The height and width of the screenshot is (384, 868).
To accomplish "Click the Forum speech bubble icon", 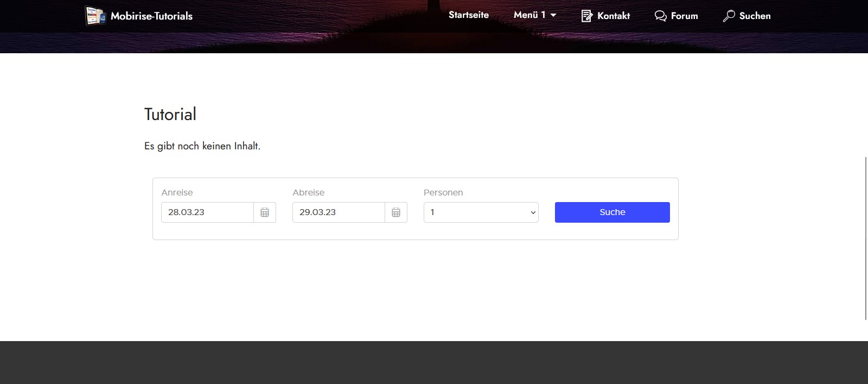I will click(x=660, y=16).
